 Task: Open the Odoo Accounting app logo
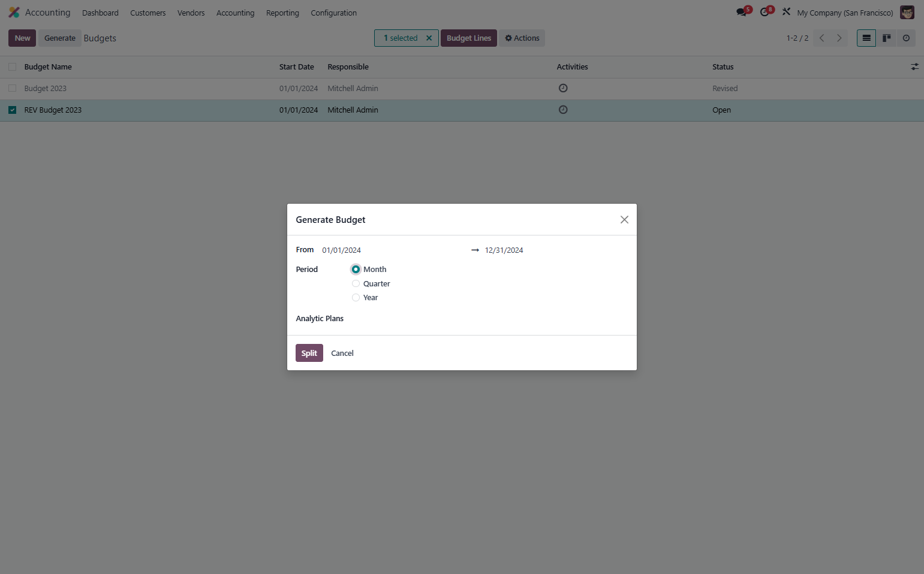[x=14, y=13]
